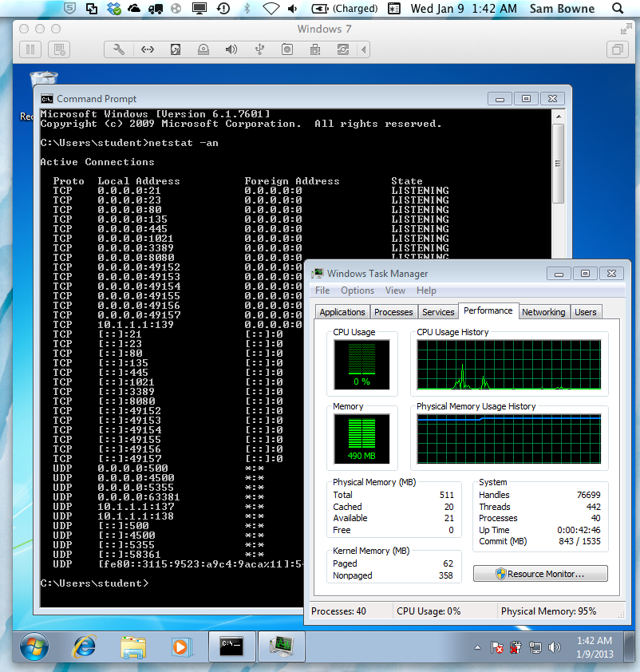Click the Windows Start orb
640x672 pixels.
(x=34, y=645)
